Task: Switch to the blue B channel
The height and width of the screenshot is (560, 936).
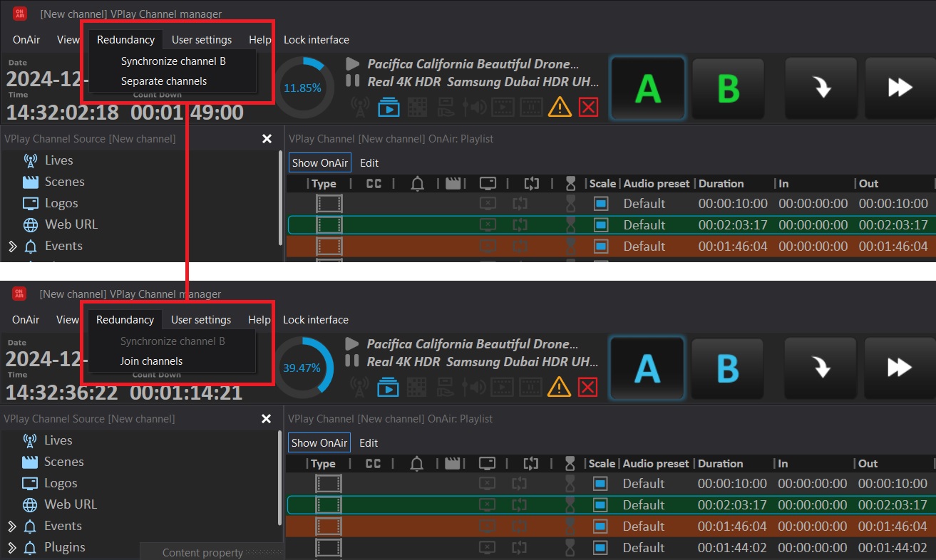Action: (727, 368)
